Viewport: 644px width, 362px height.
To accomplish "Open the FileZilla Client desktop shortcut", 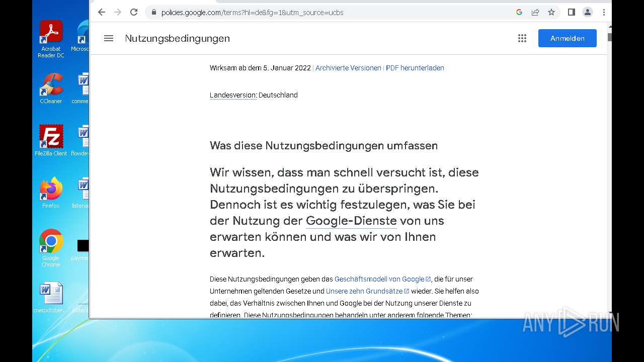I will coord(51,141).
